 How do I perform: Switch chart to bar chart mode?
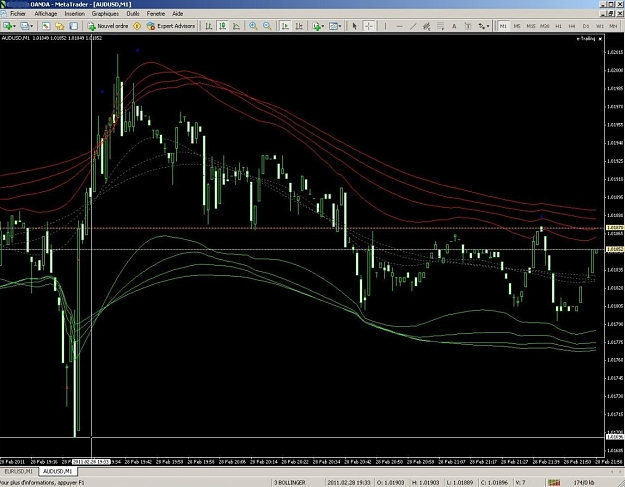pyautogui.click(x=208, y=26)
